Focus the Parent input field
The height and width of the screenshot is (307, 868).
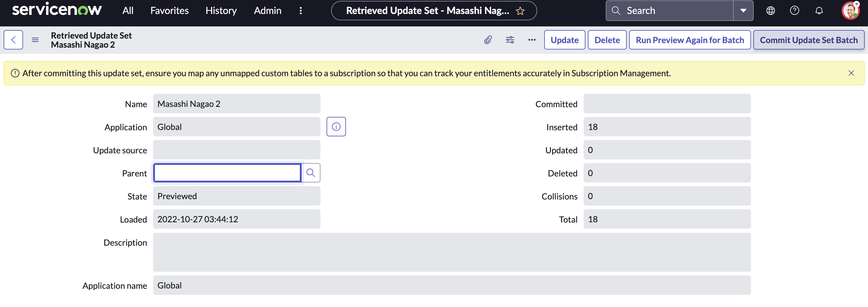coord(227,173)
